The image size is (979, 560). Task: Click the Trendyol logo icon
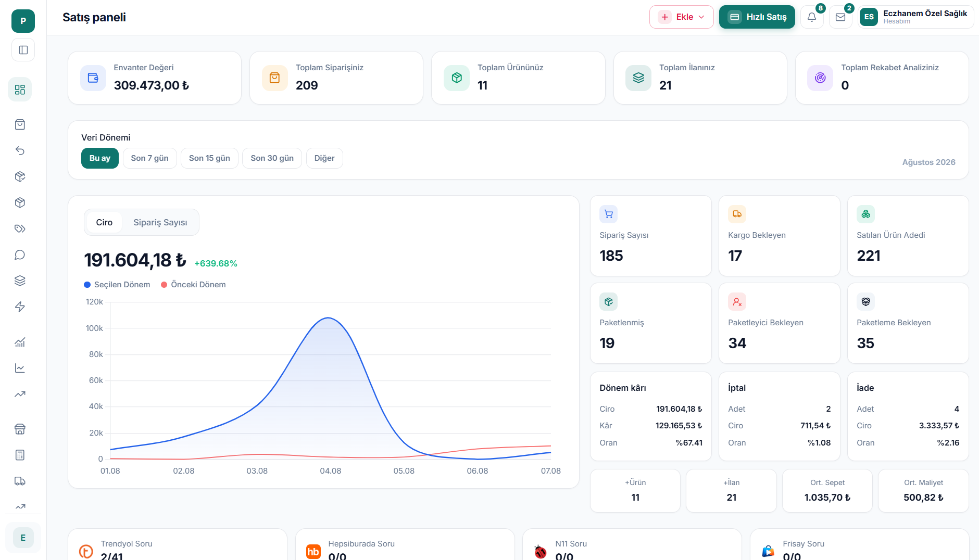tap(86, 551)
